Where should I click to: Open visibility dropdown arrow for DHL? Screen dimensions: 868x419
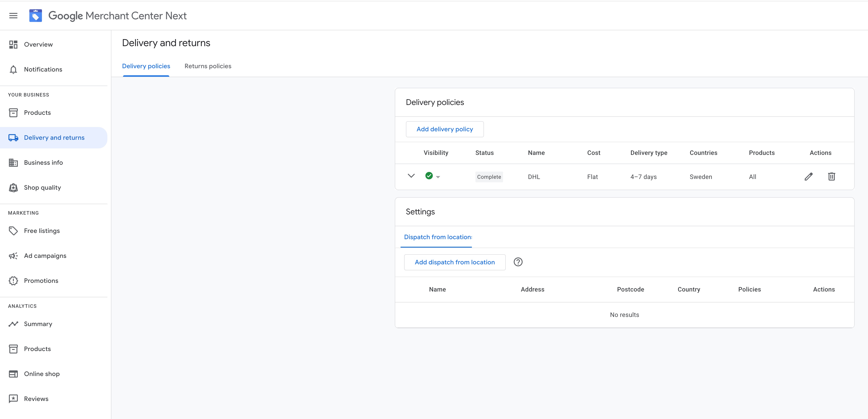click(438, 177)
